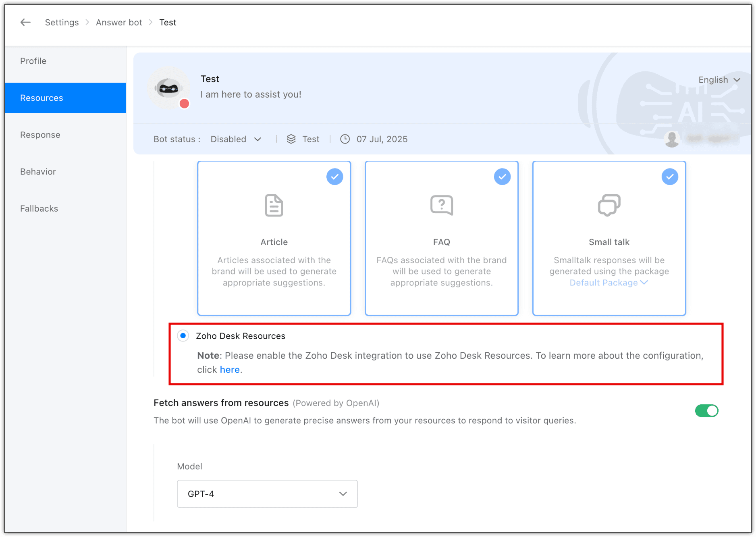Image resolution: width=756 pixels, height=537 pixels.
Task: Click the '(Powered by OpenAI)' text
Action: click(x=336, y=403)
